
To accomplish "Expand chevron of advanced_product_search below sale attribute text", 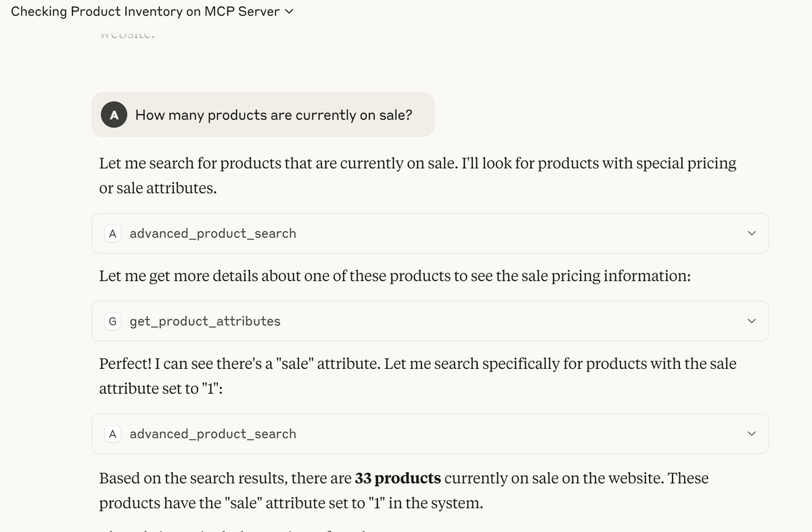I will [x=751, y=434].
